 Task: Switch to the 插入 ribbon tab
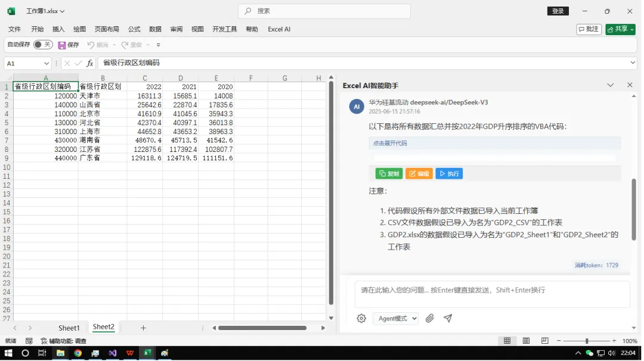(x=58, y=29)
